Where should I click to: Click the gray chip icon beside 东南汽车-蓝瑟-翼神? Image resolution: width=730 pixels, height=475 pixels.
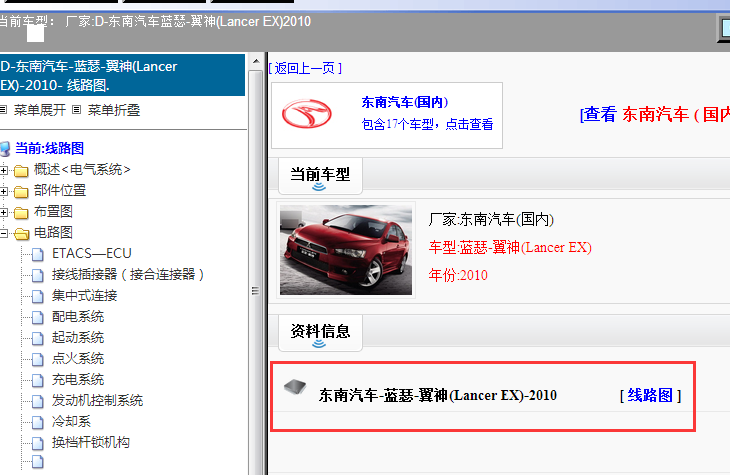coord(295,387)
